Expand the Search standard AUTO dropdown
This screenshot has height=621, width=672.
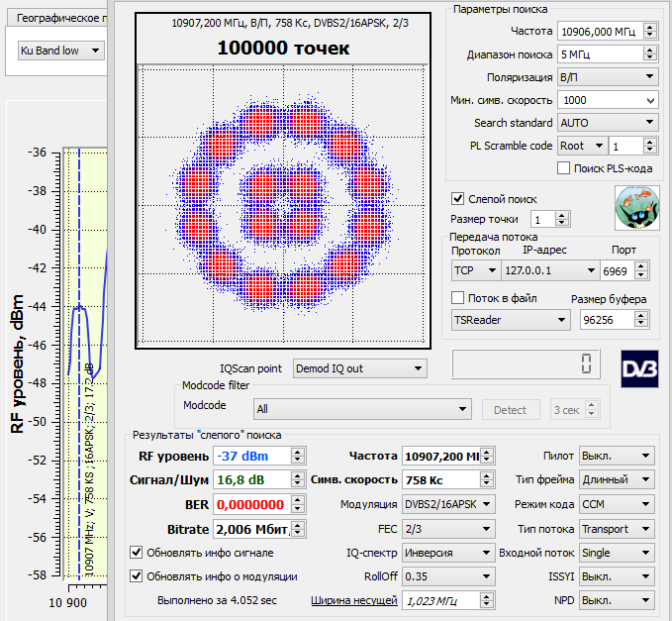[x=608, y=123]
